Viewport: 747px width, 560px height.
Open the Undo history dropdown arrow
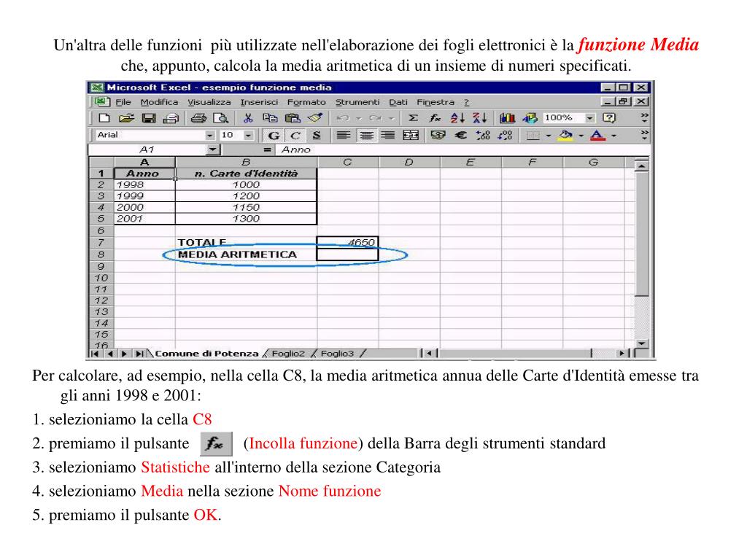pyautogui.click(x=359, y=119)
